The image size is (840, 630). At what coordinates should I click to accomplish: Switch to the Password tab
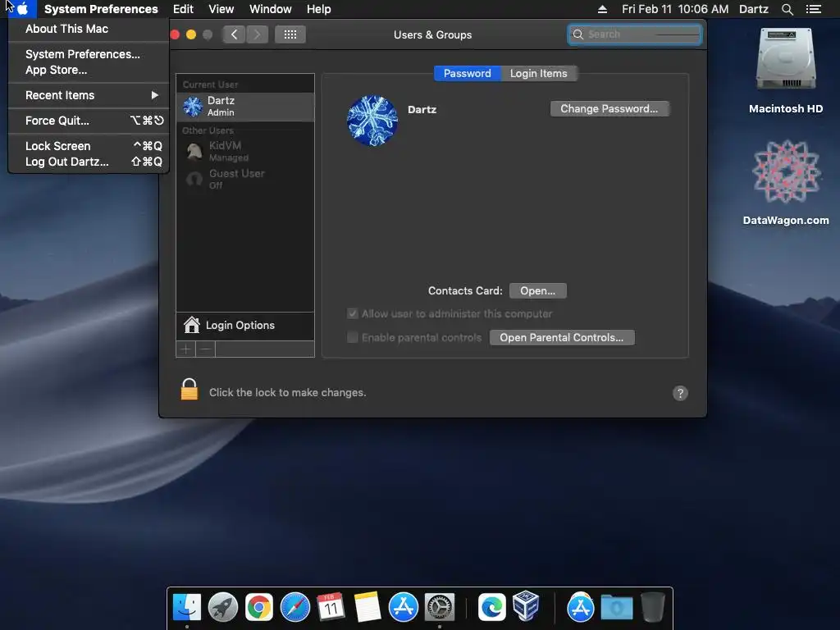(x=467, y=73)
